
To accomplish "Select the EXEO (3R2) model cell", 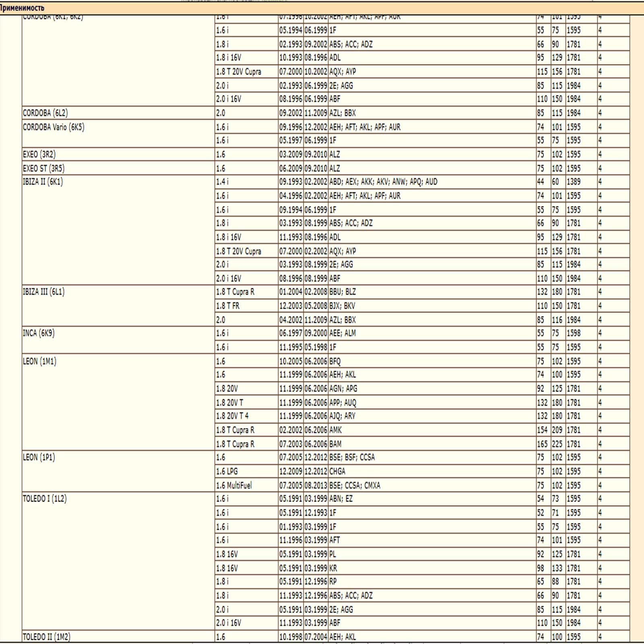I will (x=39, y=155).
